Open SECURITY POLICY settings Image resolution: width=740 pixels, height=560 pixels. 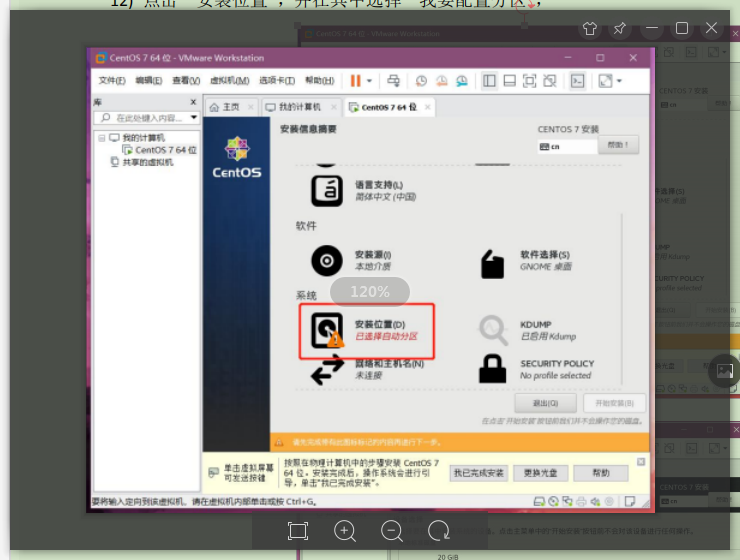tap(537, 369)
